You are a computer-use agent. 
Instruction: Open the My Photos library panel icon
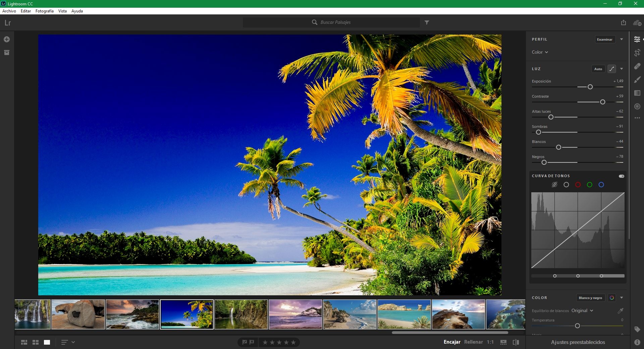pyautogui.click(x=7, y=53)
